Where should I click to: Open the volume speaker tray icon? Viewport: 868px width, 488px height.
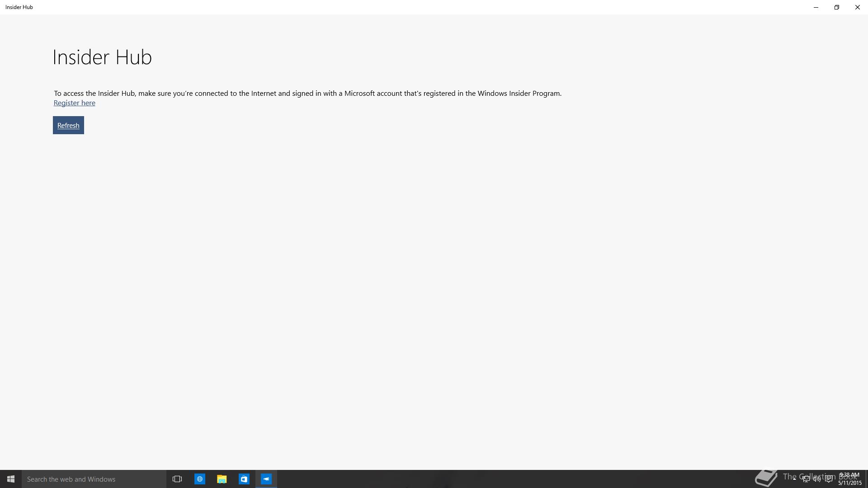[817, 479]
